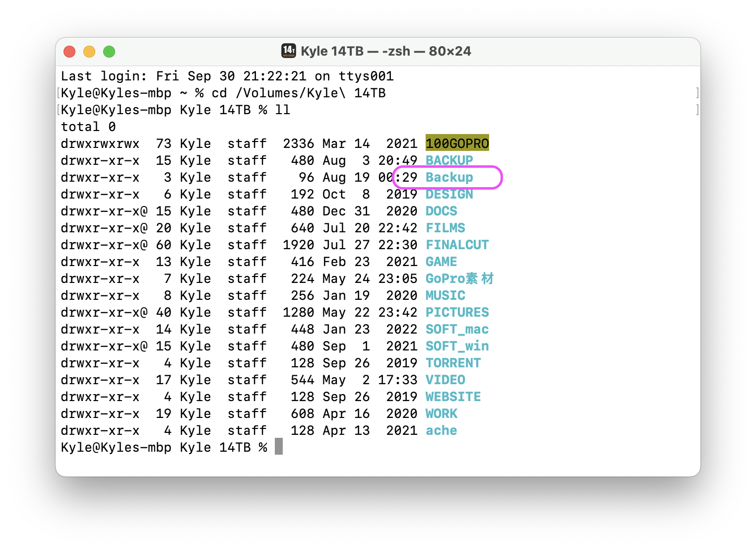
Task: Click the link count 73 in 100GOPRO row
Action: [x=164, y=143]
